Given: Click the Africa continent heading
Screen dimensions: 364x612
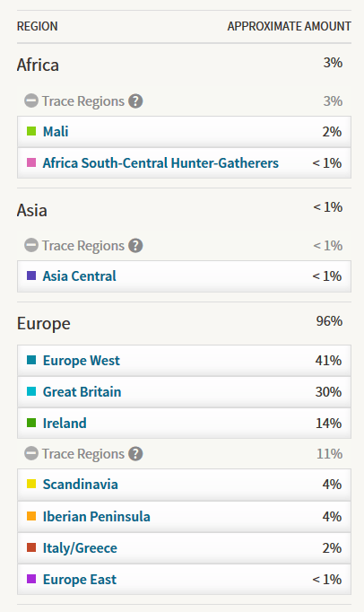Looking at the screenshot, I should tap(38, 65).
